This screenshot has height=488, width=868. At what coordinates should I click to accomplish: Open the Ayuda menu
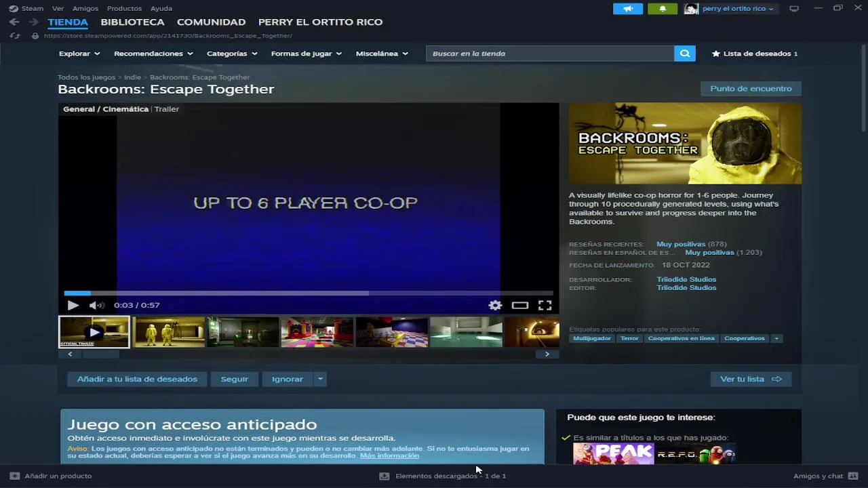pyautogui.click(x=161, y=9)
